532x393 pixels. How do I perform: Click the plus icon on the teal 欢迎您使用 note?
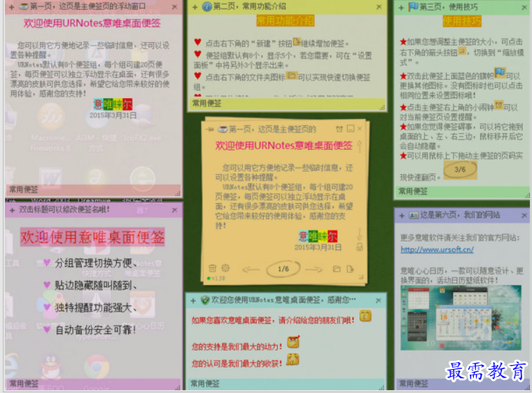coord(193,301)
